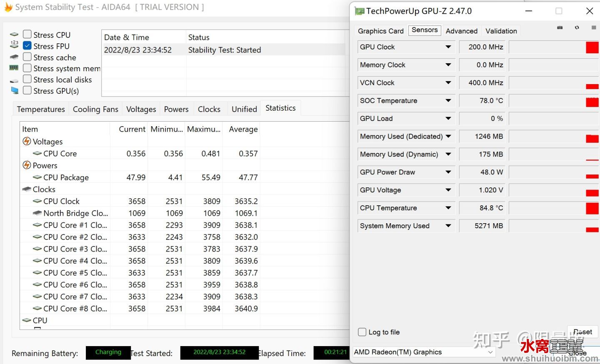Enable the Stress cache checkbox
Screen dimensions: 600x364
[27, 57]
